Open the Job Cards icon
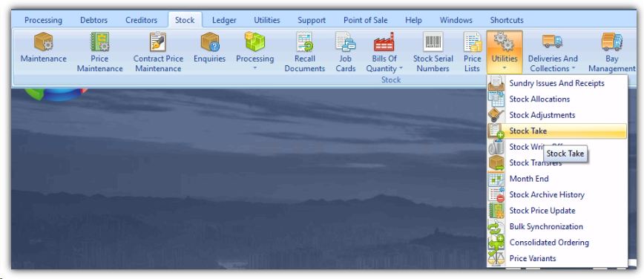 [346, 52]
